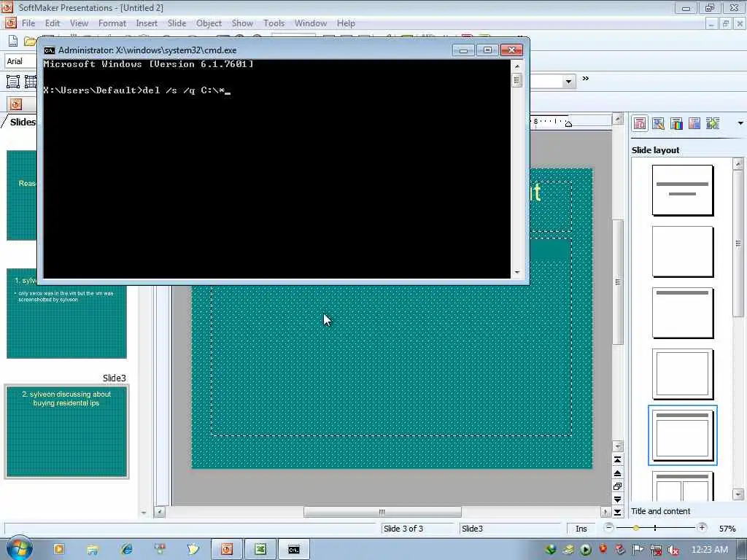Open the View menu
Screen dimensions: 747x560
coord(79,23)
